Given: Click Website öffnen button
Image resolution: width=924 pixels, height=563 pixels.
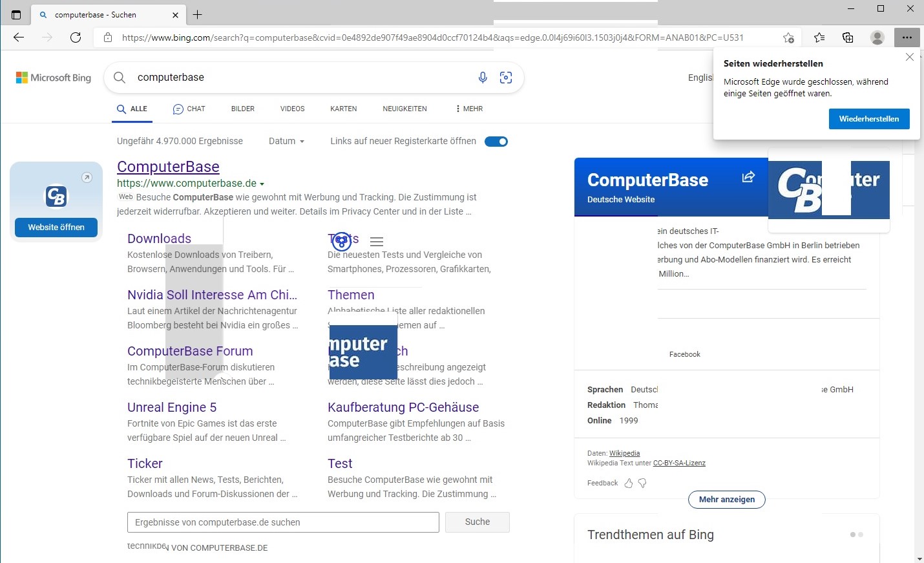Looking at the screenshot, I should coord(56,228).
